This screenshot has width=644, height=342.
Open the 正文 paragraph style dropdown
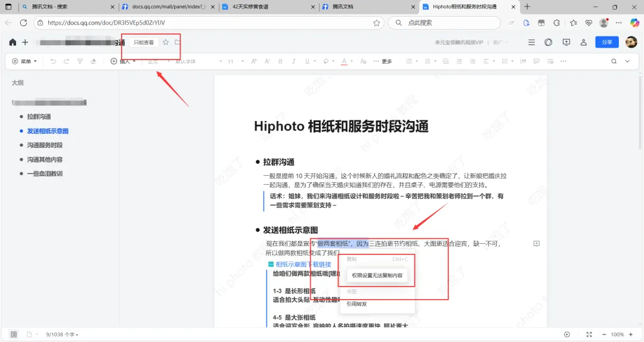click(159, 61)
